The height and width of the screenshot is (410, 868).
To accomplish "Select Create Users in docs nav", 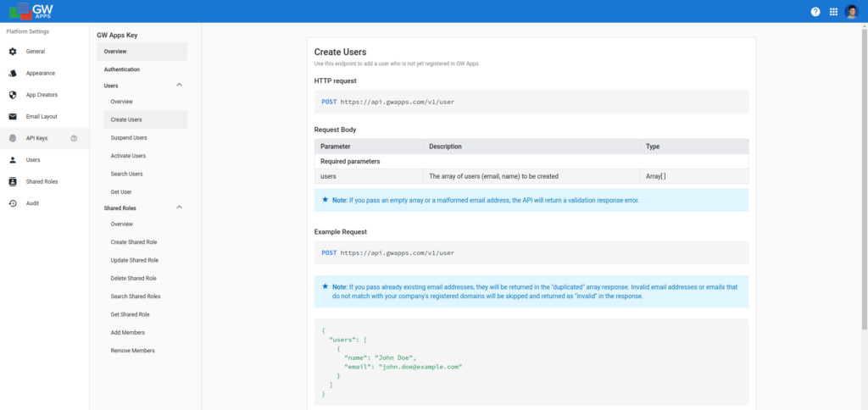I will tap(145, 119).
